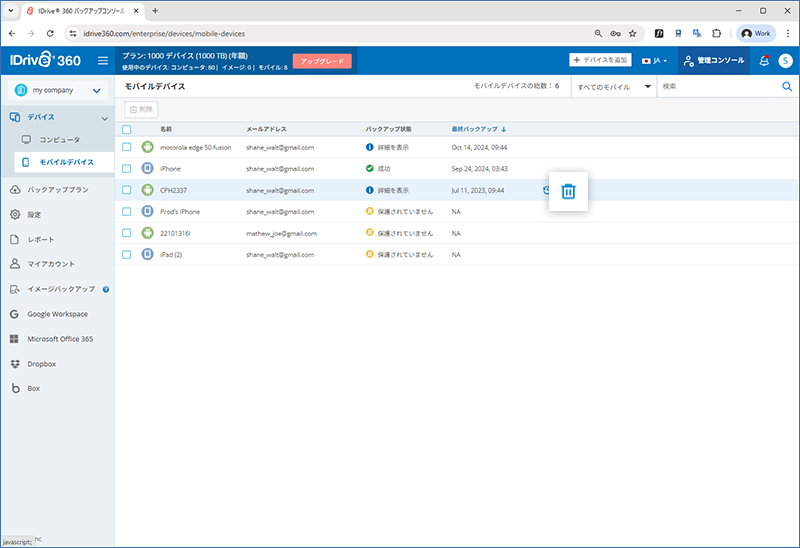Click the user avatar S icon

[x=785, y=61]
